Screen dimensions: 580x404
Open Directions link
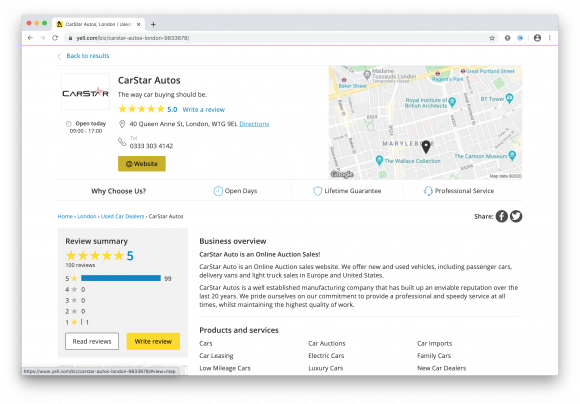(254, 124)
